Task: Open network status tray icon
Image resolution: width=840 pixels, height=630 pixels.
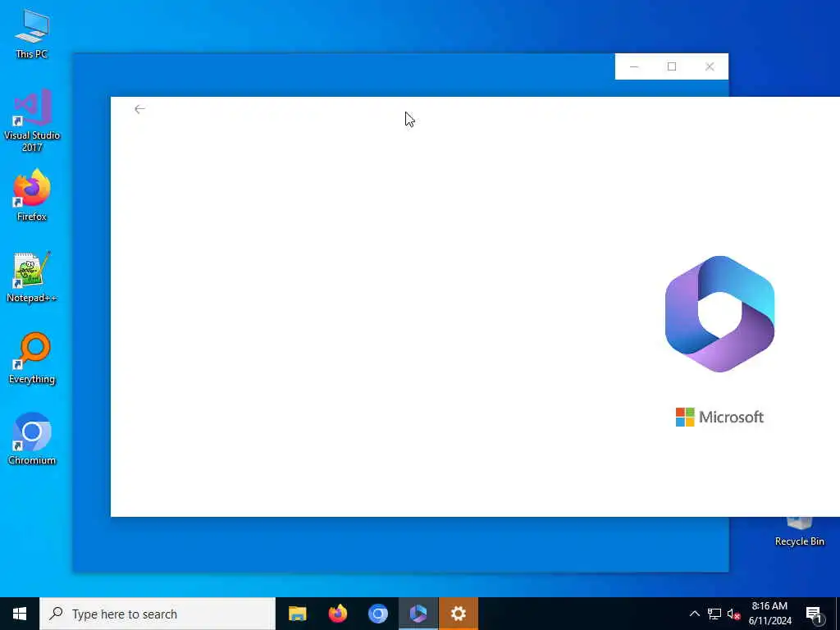Action: click(x=714, y=614)
